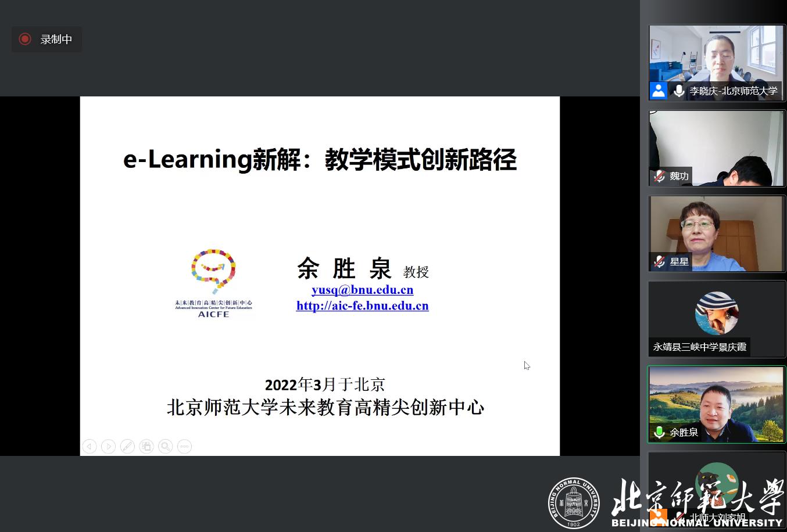Open the three-dots more slideshow options

[x=184, y=446]
